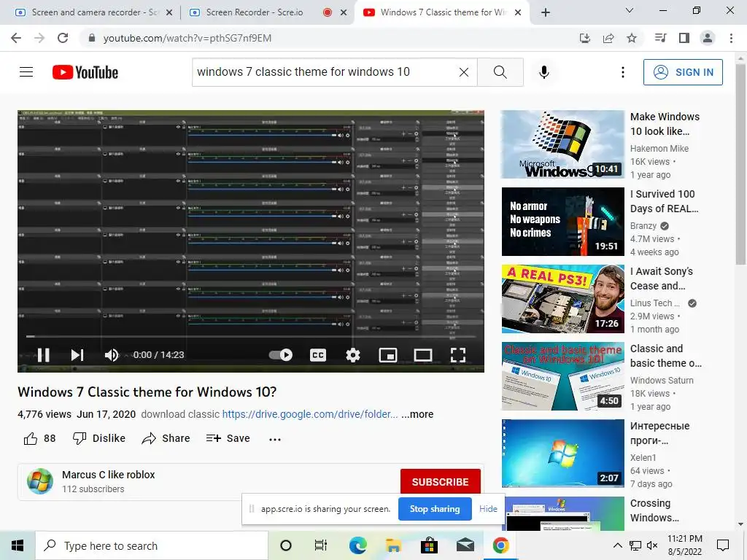Toggle the Chrome side panel
This screenshot has height=560, width=747.
click(x=684, y=38)
